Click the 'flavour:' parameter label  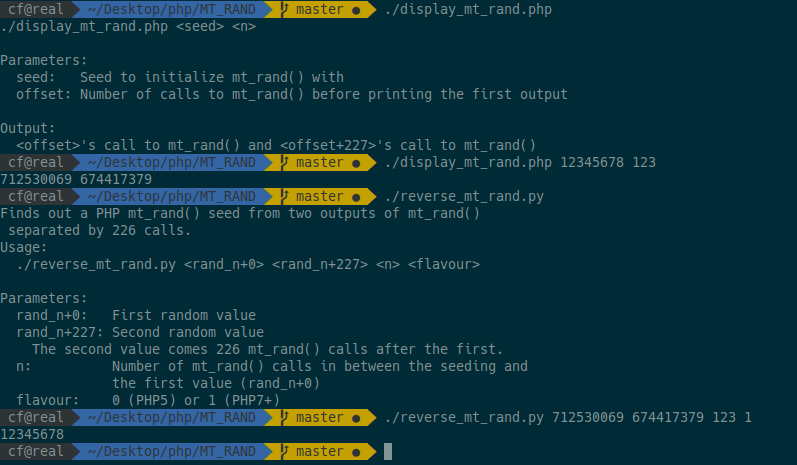tap(47, 400)
